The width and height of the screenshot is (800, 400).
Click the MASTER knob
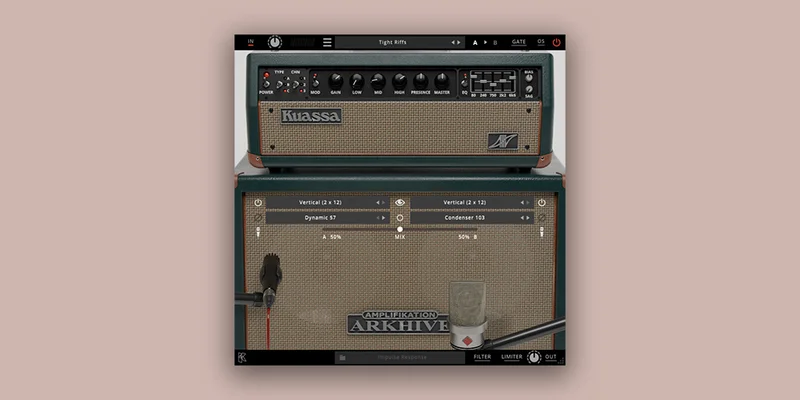pyautogui.click(x=442, y=81)
